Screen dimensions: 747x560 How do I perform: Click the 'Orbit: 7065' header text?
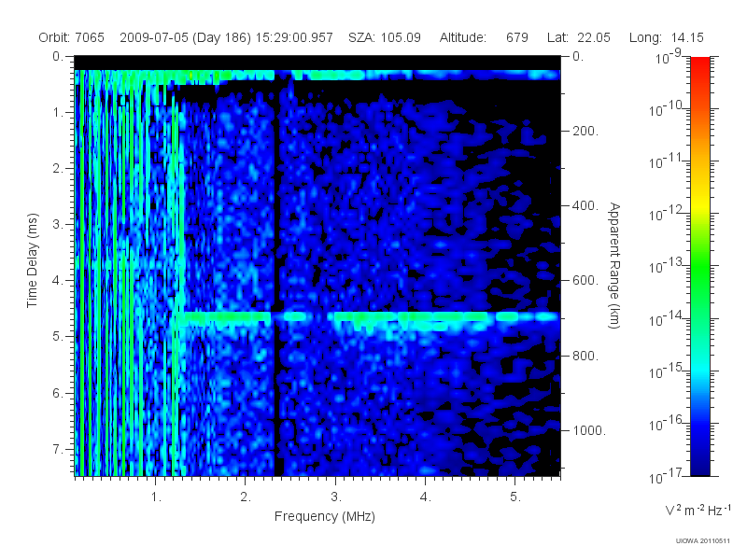coord(72,37)
